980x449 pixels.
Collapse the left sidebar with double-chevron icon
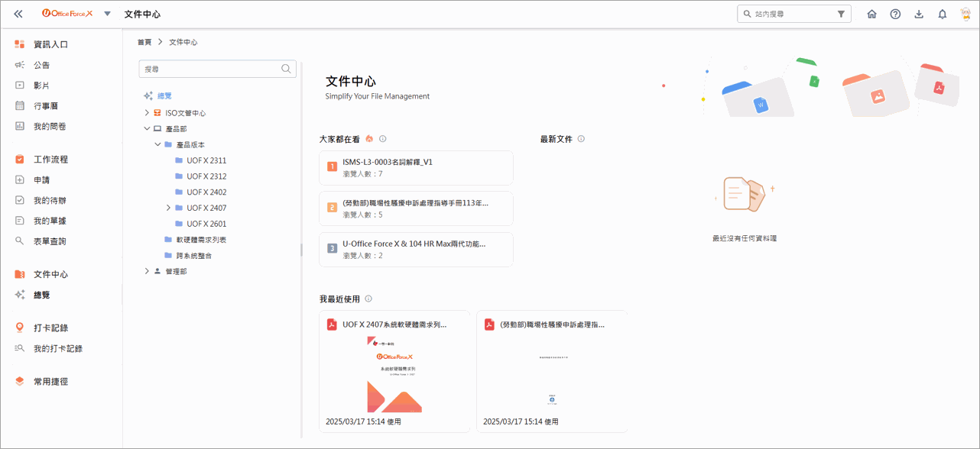(18, 14)
